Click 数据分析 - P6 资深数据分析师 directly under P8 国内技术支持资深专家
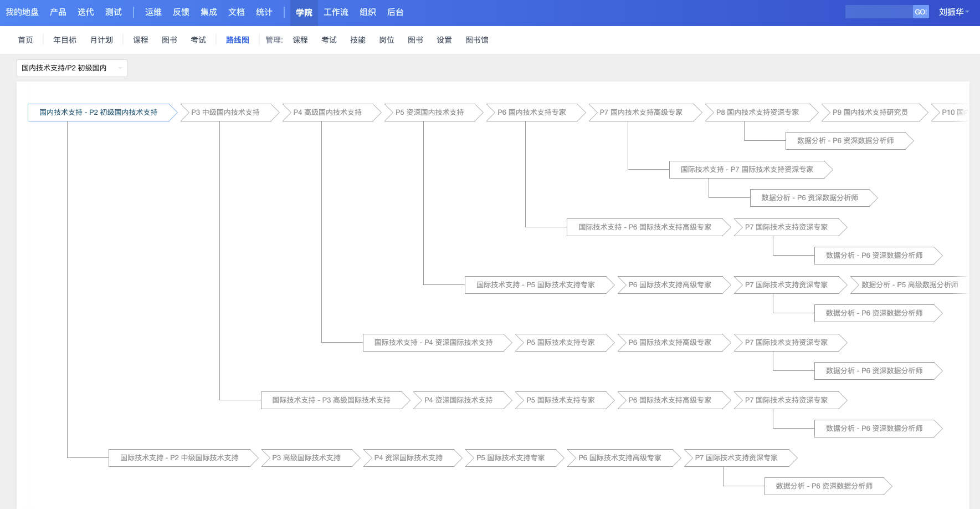This screenshot has height=509, width=980. pyautogui.click(x=850, y=141)
